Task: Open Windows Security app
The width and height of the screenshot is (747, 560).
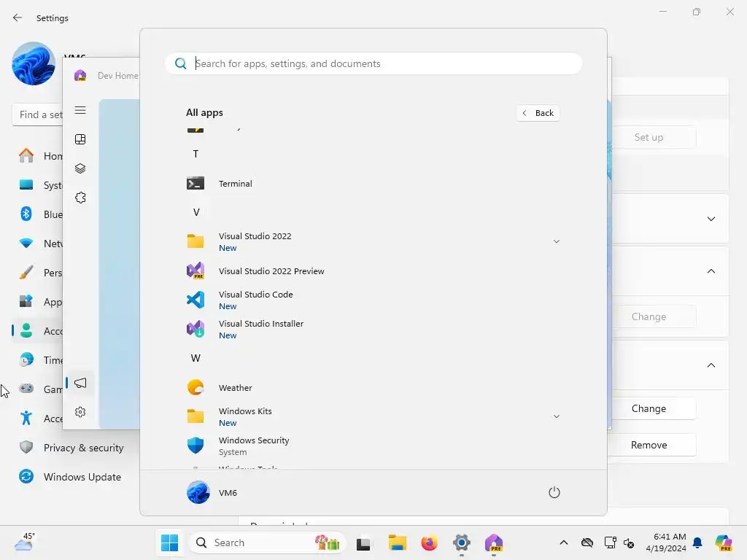Action: pyautogui.click(x=373, y=446)
